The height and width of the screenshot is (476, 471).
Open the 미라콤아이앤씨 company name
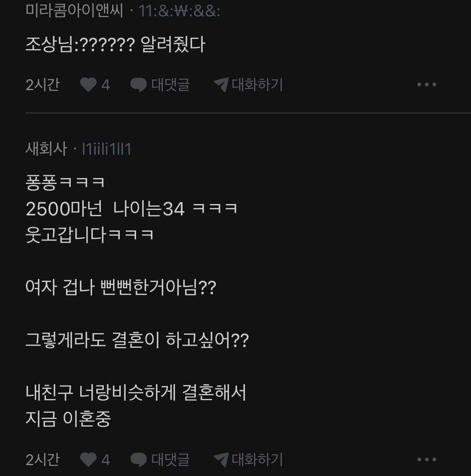74,10
